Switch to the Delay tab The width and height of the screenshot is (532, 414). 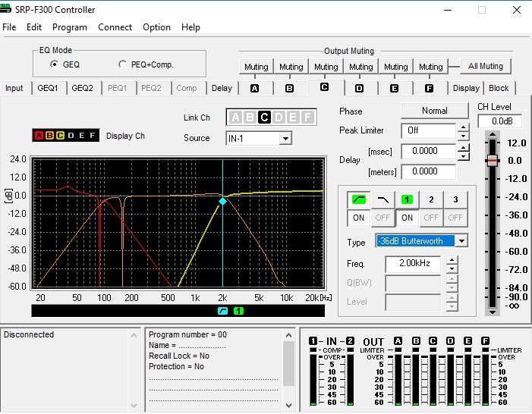point(222,88)
